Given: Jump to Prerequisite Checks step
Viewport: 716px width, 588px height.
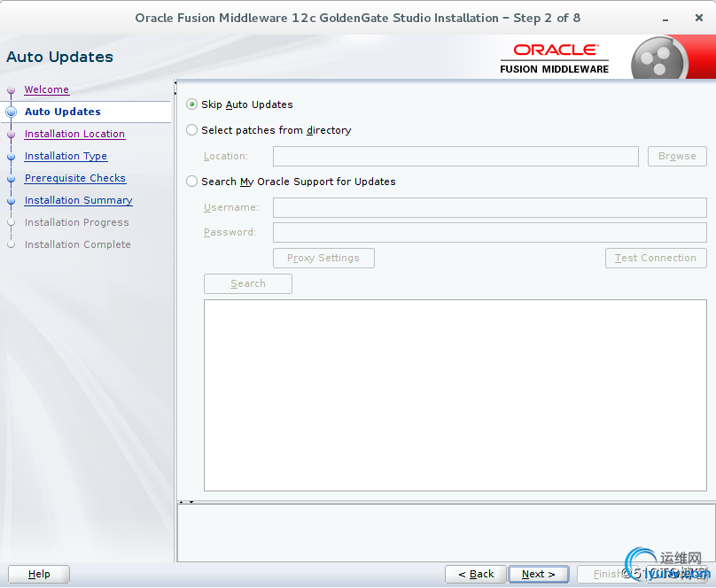Looking at the screenshot, I should click(x=75, y=178).
